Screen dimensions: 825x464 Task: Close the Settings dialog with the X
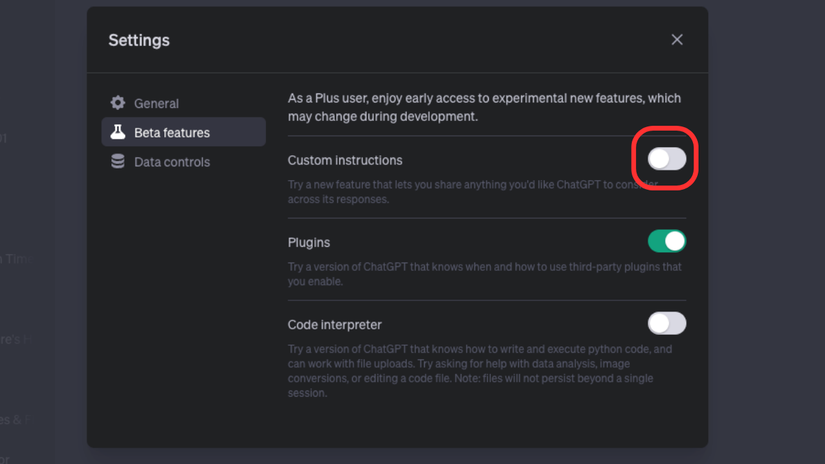point(677,39)
